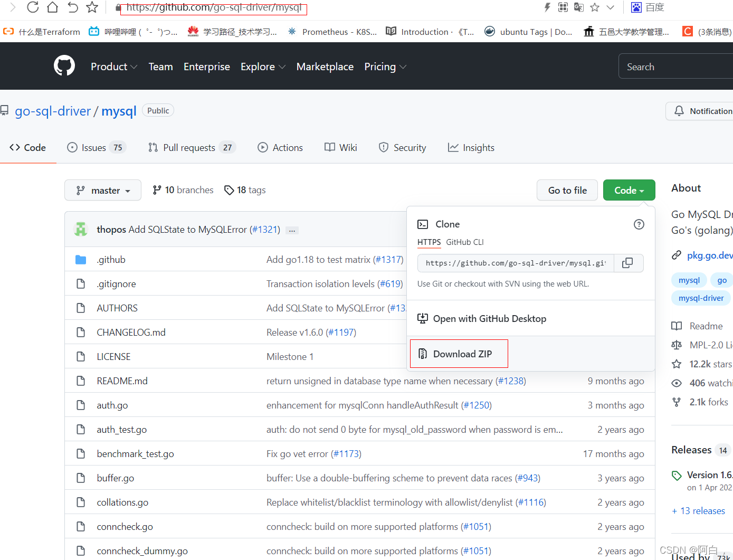The width and height of the screenshot is (733, 560).
Task: Click the zip file icon in Download ZIP
Action: (423, 354)
